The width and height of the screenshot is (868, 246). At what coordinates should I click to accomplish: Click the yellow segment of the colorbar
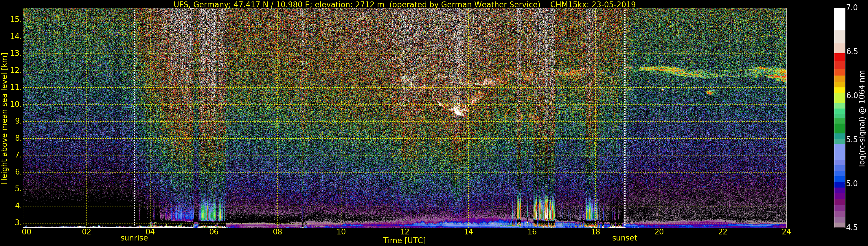tap(839, 90)
